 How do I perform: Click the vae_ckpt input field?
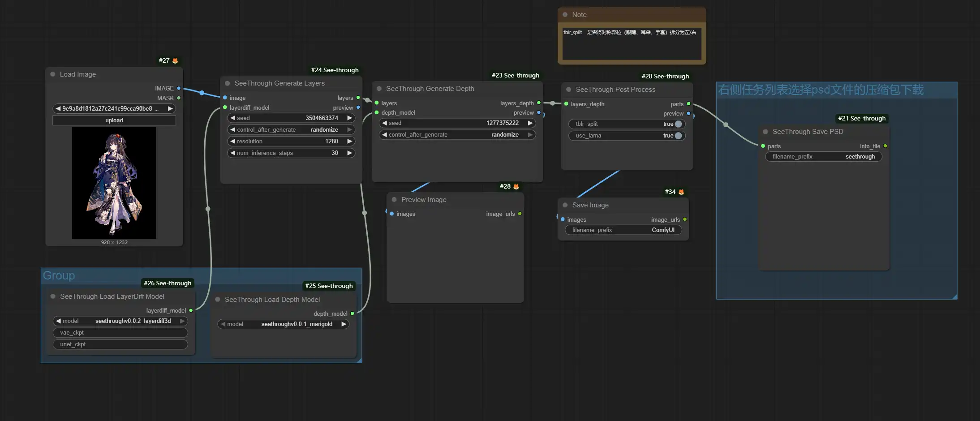(x=120, y=333)
